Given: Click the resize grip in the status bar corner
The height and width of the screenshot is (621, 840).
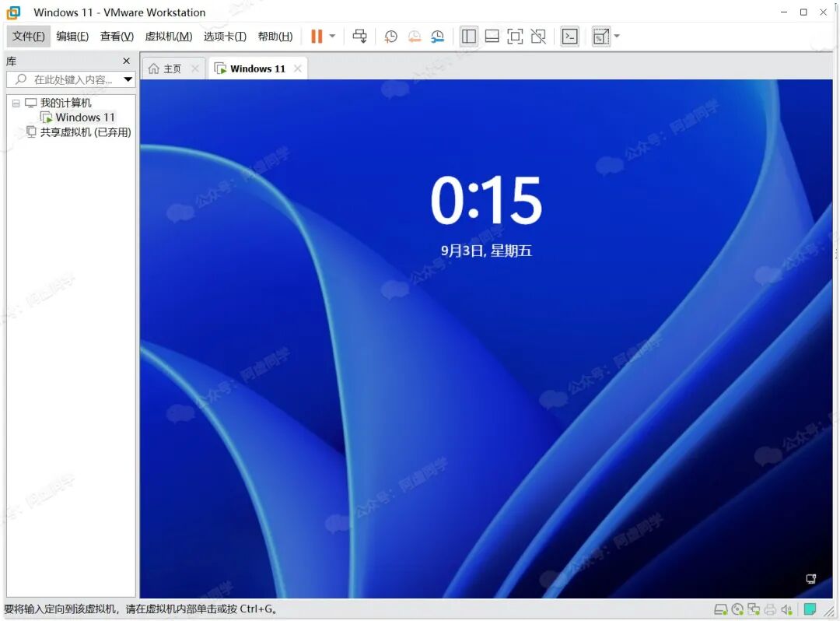Looking at the screenshot, I should point(829,612).
